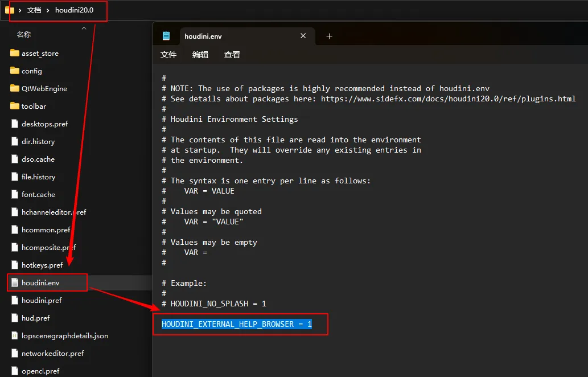This screenshot has height=377, width=588.
Task: Select font.cache file name
Action: [38, 194]
